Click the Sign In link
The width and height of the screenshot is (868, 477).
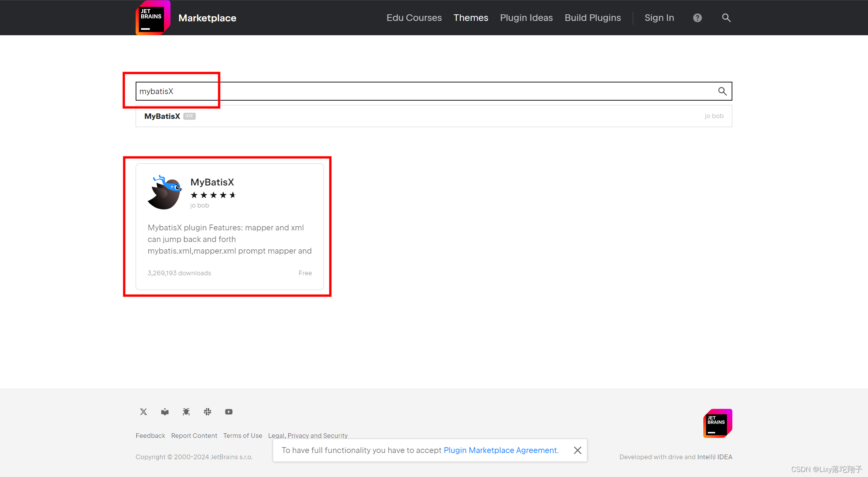(659, 18)
